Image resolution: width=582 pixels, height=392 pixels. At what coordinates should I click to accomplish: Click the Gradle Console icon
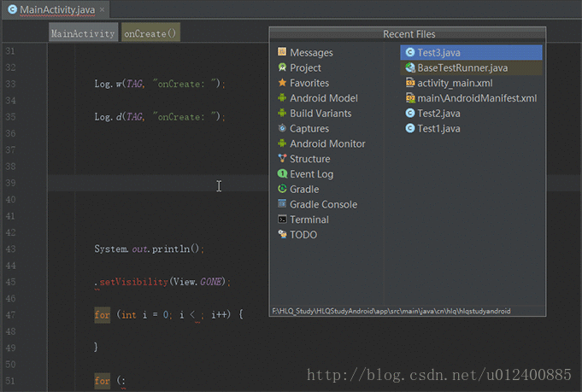(282, 204)
